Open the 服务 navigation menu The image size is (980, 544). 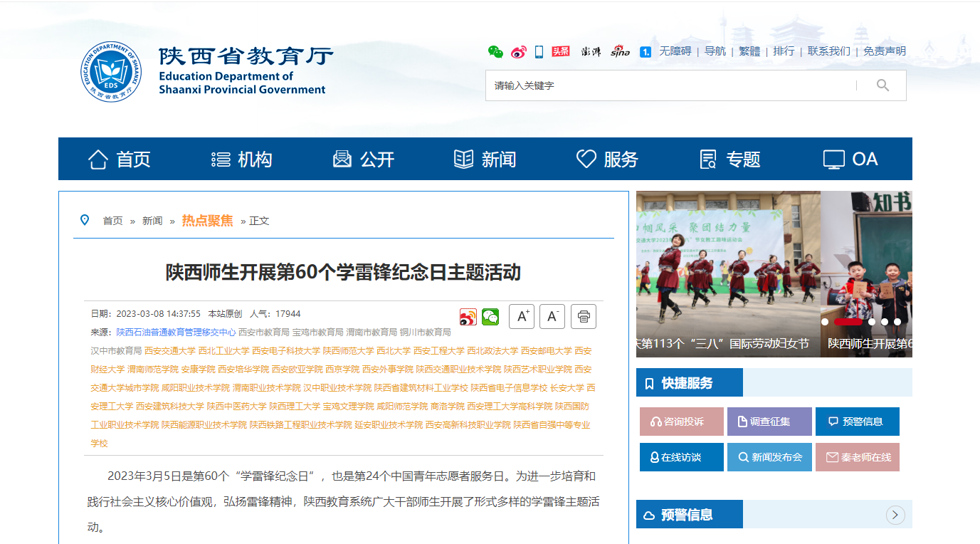(x=607, y=159)
